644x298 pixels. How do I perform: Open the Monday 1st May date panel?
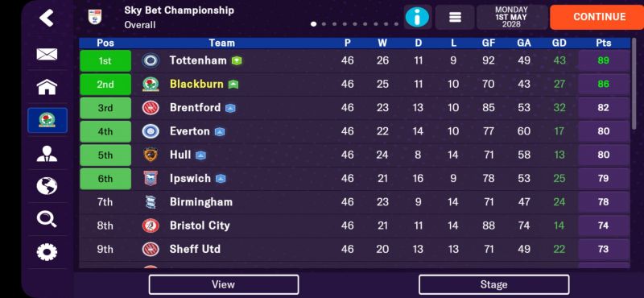click(511, 17)
